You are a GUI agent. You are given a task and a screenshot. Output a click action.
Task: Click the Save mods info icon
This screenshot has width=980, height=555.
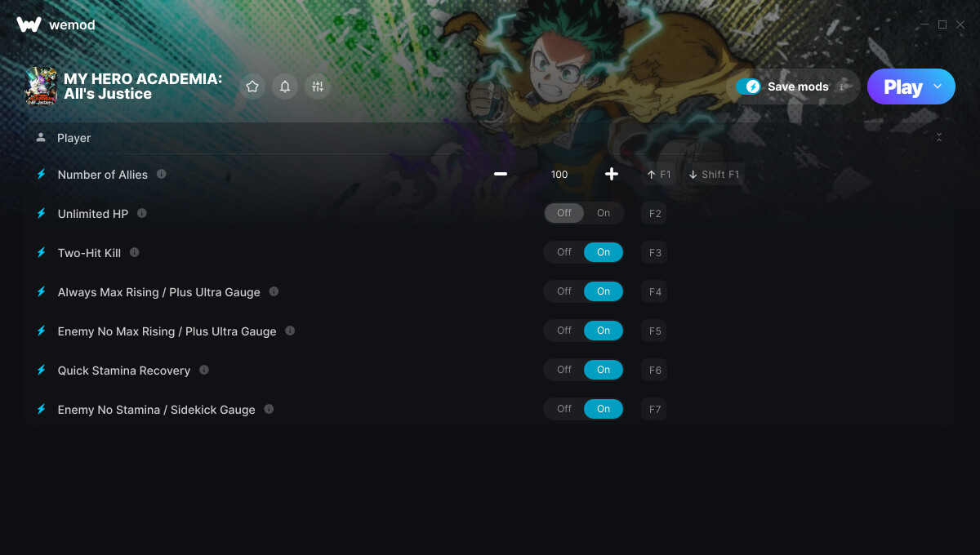tap(841, 87)
